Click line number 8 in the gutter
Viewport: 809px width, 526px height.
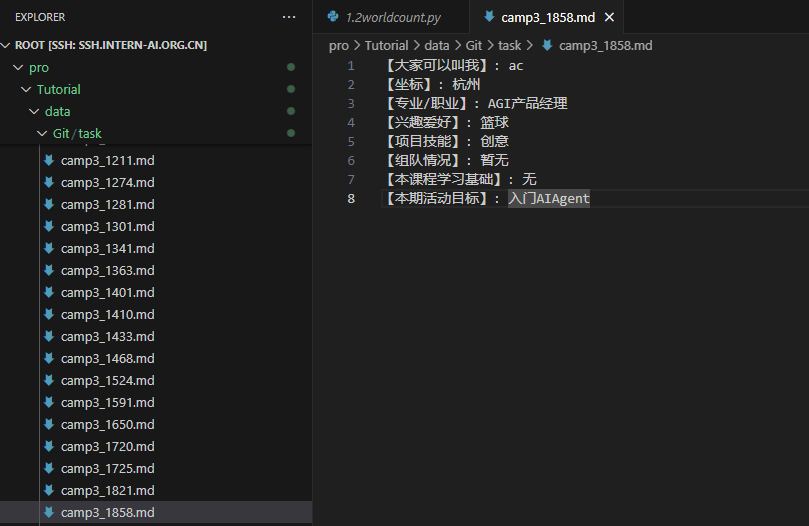pyautogui.click(x=351, y=199)
